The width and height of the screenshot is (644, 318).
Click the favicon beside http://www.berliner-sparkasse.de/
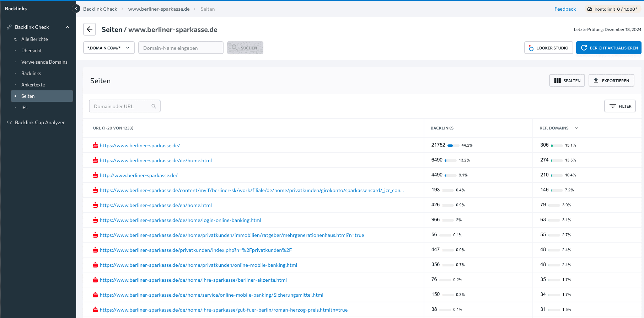coord(95,175)
